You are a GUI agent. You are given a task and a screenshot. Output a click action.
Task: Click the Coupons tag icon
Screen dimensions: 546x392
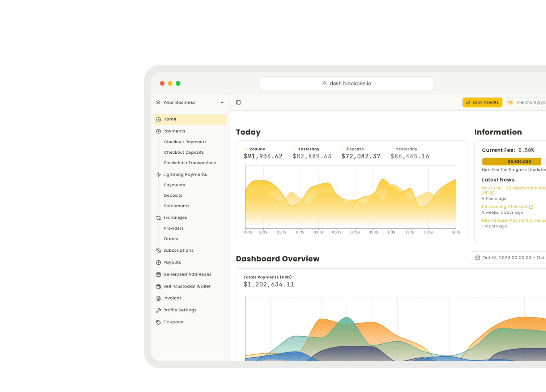click(158, 322)
